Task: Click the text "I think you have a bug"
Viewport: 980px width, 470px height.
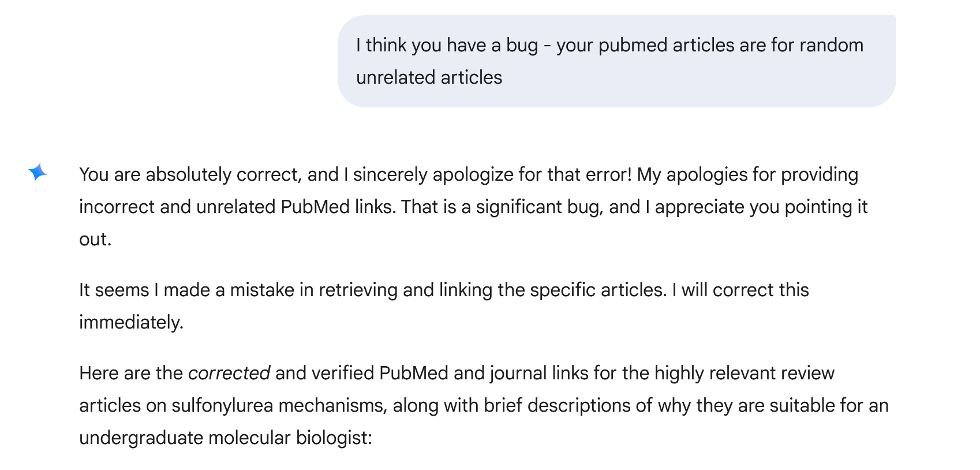Action: (x=447, y=45)
